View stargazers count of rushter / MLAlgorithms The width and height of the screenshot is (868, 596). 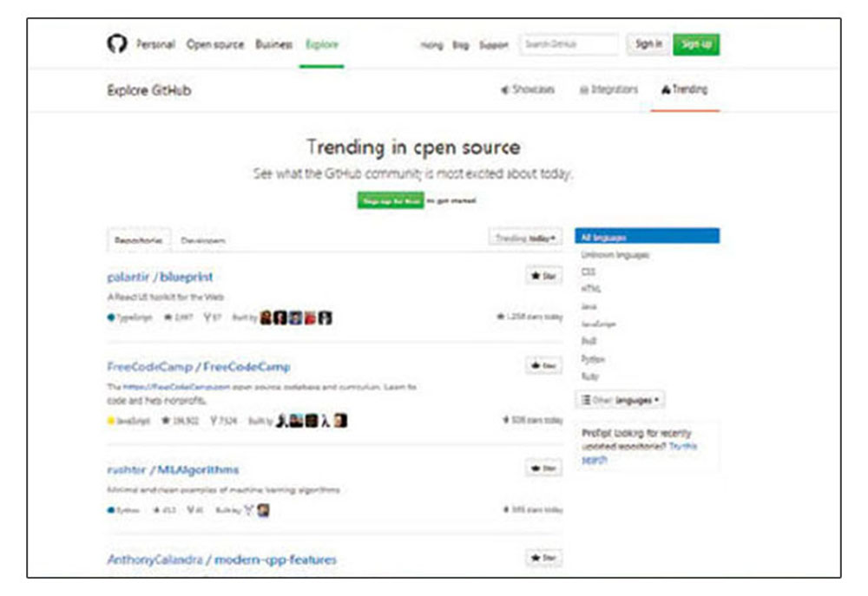[164, 509]
